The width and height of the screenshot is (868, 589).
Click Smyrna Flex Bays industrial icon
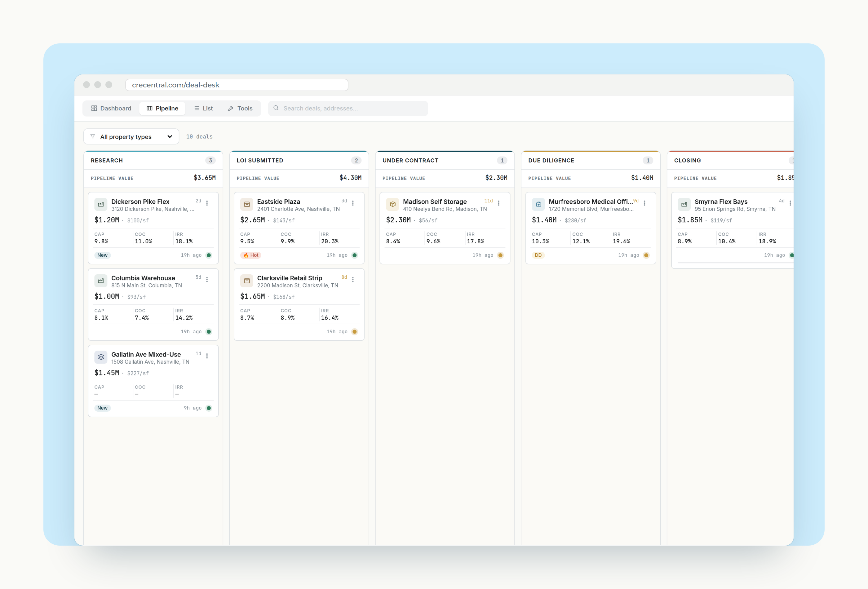(684, 204)
